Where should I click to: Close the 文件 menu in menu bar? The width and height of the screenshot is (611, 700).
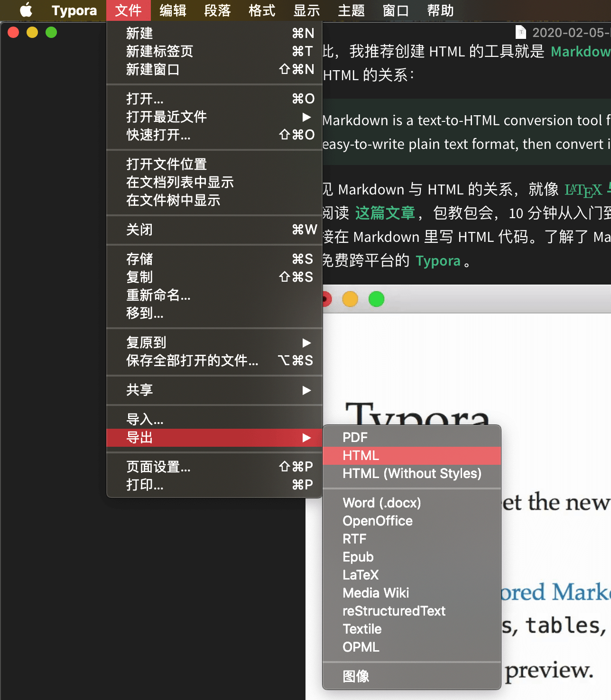click(x=129, y=10)
